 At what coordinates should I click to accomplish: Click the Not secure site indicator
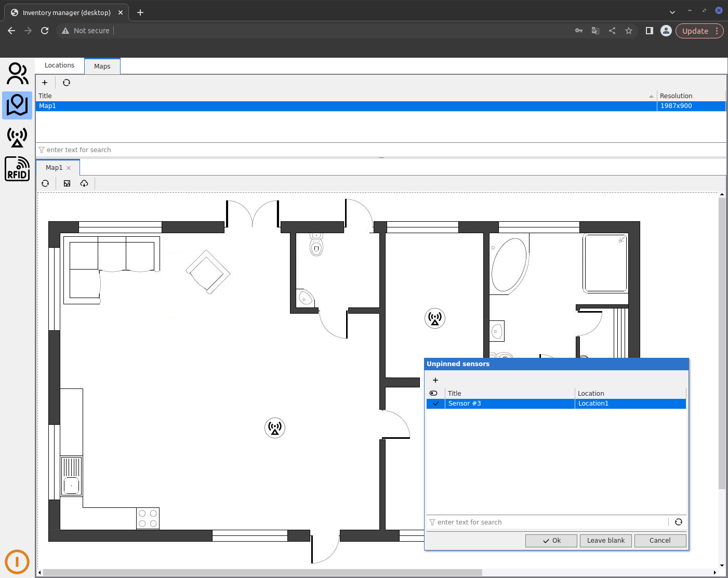(86, 31)
